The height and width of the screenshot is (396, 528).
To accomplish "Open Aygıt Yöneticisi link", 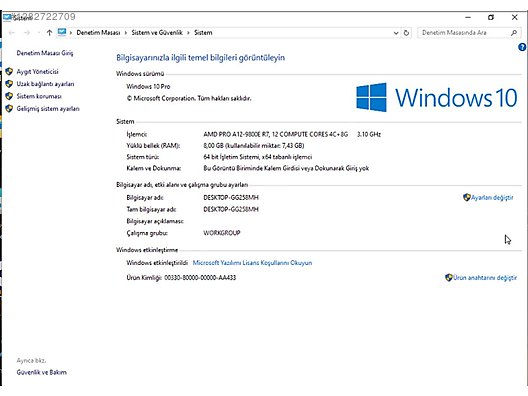I will pos(37,71).
